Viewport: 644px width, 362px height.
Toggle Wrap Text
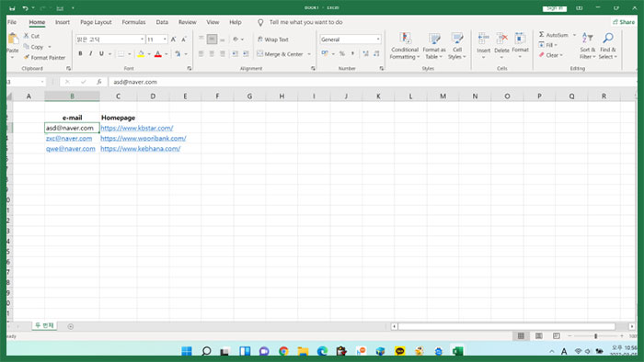tap(272, 40)
